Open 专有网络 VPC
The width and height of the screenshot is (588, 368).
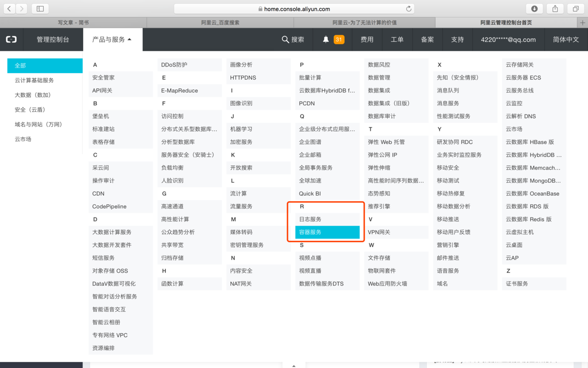coord(121,335)
